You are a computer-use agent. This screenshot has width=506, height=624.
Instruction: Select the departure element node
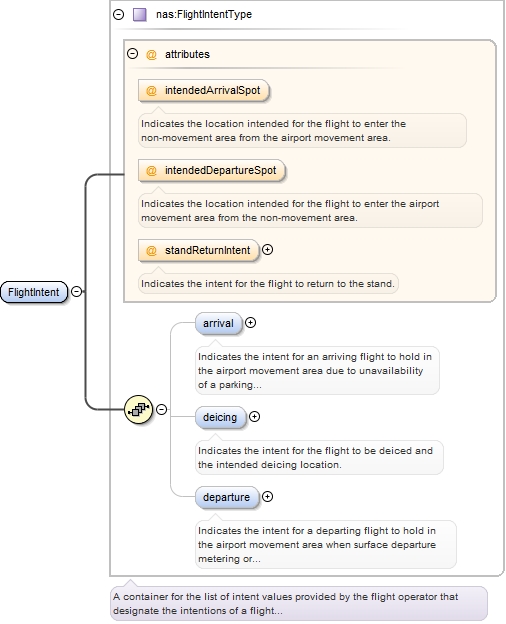[x=227, y=497]
